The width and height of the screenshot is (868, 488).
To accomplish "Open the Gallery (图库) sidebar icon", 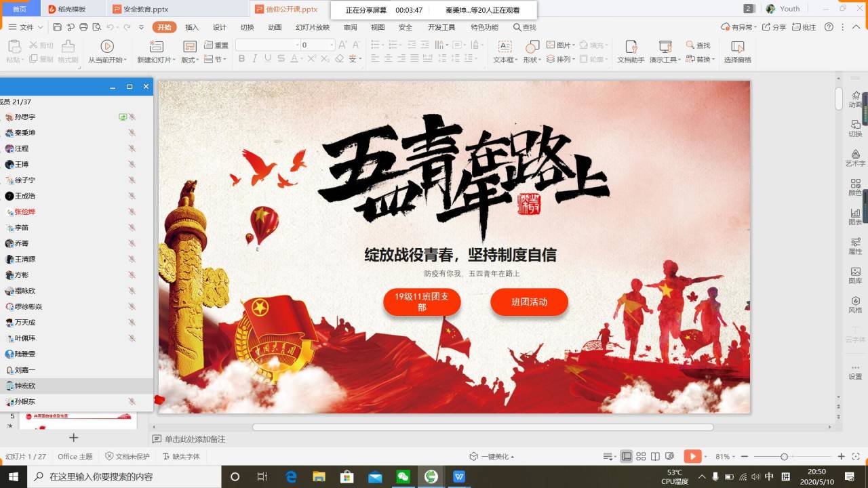I will pyautogui.click(x=855, y=274).
